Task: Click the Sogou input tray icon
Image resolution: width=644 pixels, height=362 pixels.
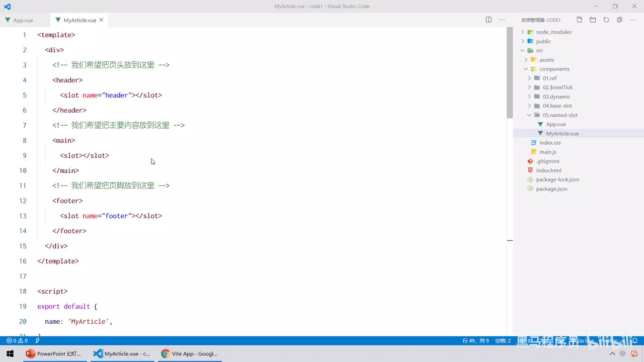Action: click(635, 353)
